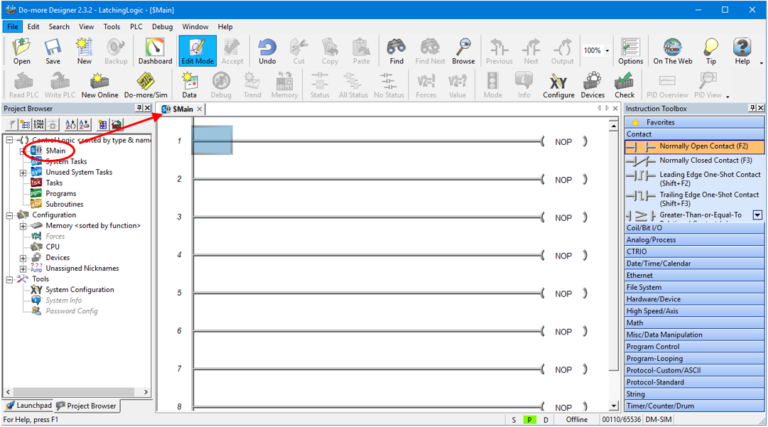Click New Online toolbar icon

click(99, 85)
